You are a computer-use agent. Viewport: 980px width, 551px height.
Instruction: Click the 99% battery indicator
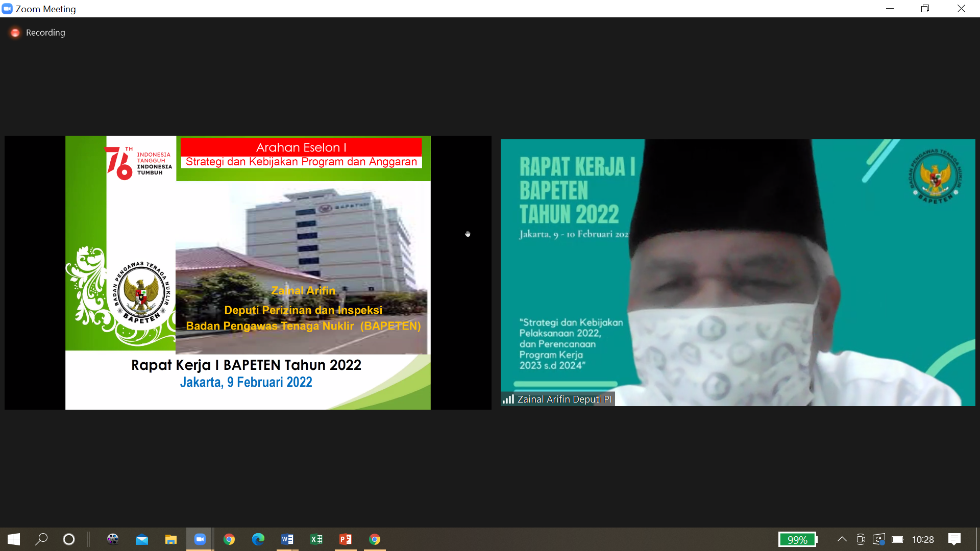(798, 539)
